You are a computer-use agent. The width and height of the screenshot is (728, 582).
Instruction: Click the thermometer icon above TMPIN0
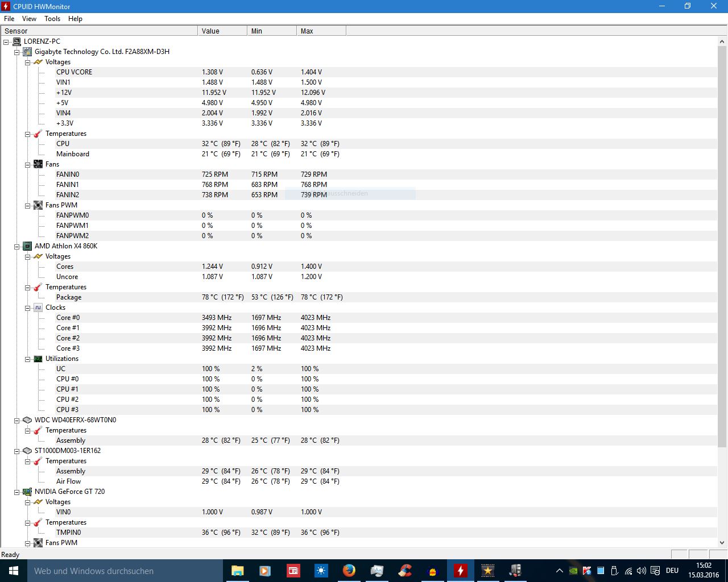point(38,522)
